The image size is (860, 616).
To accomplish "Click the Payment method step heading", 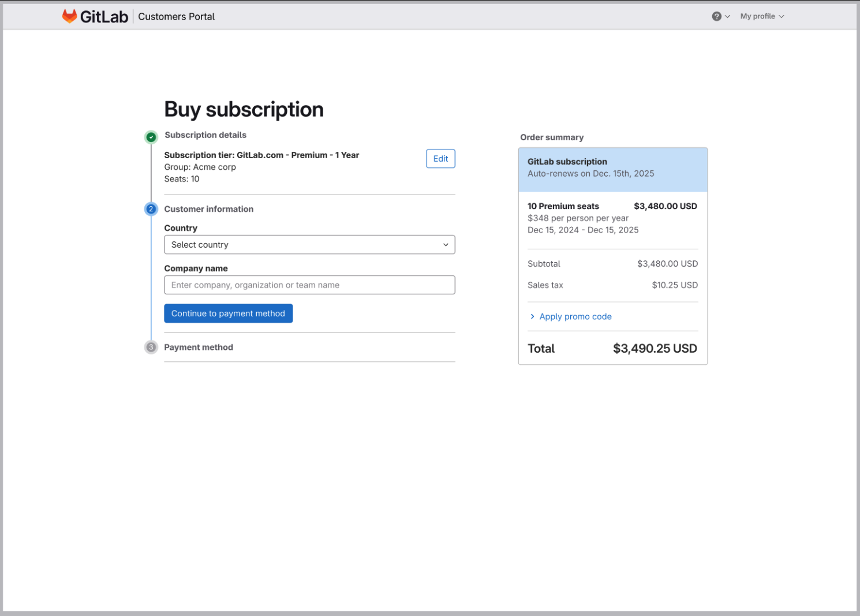I will [199, 347].
